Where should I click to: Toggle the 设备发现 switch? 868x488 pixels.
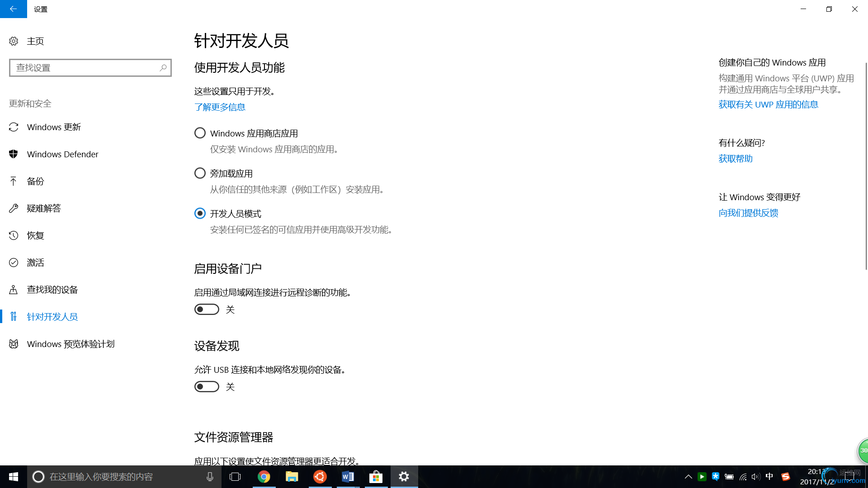[x=207, y=387]
